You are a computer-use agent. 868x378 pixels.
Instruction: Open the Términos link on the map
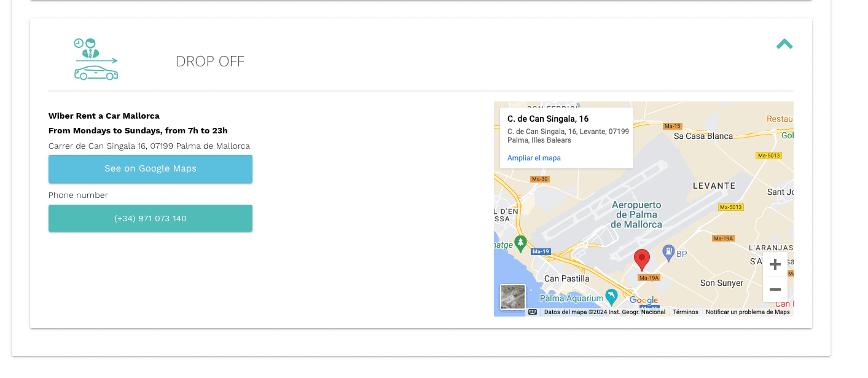click(x=686, y=312)
